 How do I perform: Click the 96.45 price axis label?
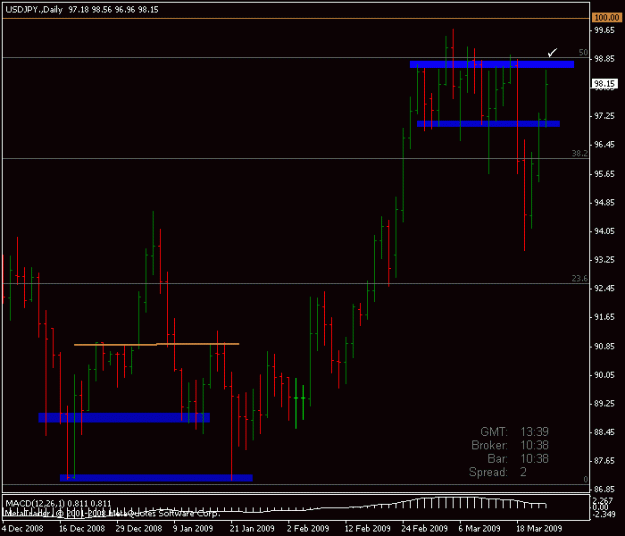coord(604,145)
